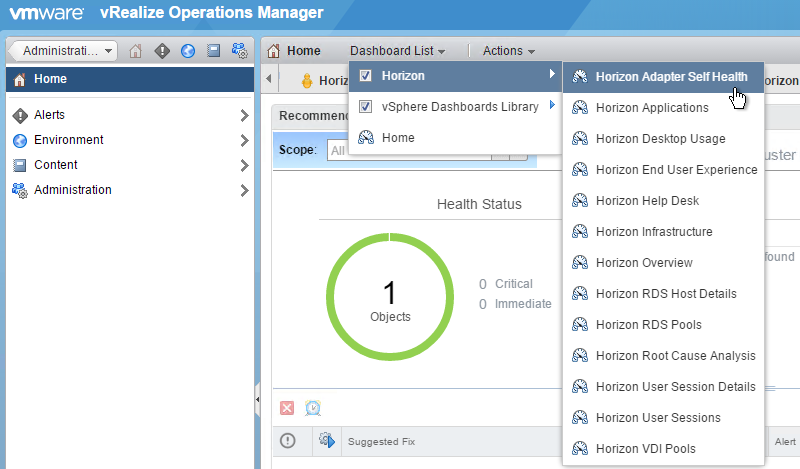Click gauge icon next to Horizon Desktop Usage

click(580, 139)
